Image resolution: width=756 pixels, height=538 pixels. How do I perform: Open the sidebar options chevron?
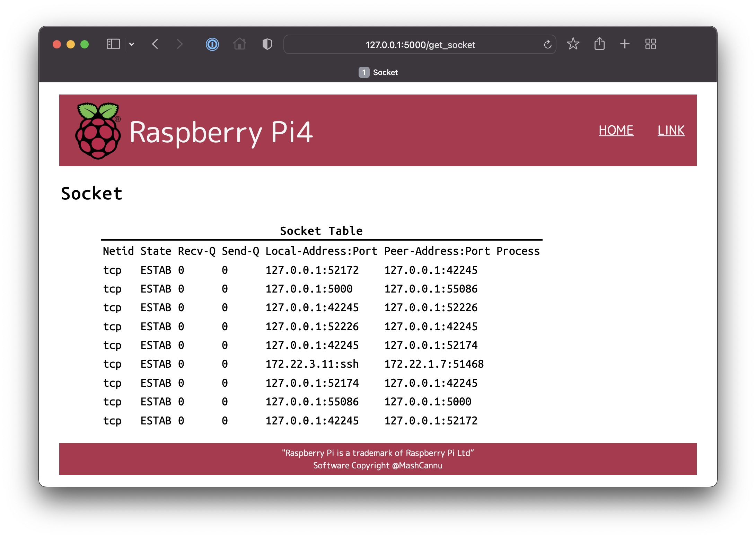(x=132, y=44)
